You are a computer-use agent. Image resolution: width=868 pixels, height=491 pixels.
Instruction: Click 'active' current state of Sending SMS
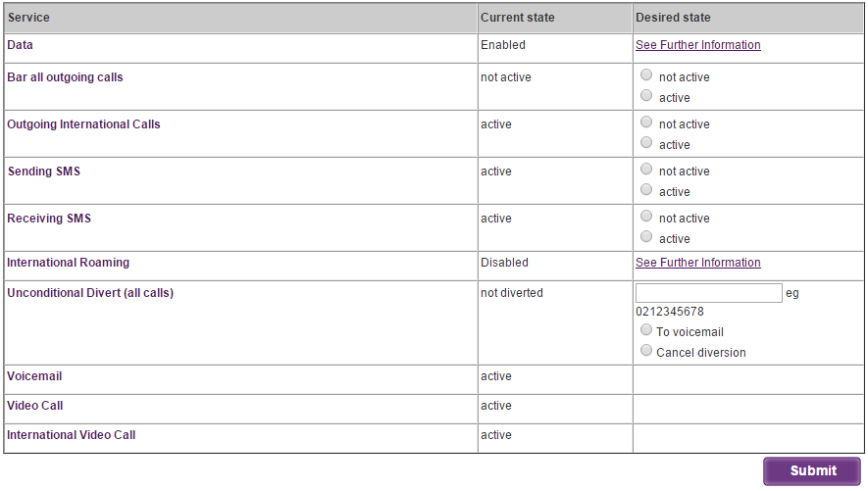496,172
